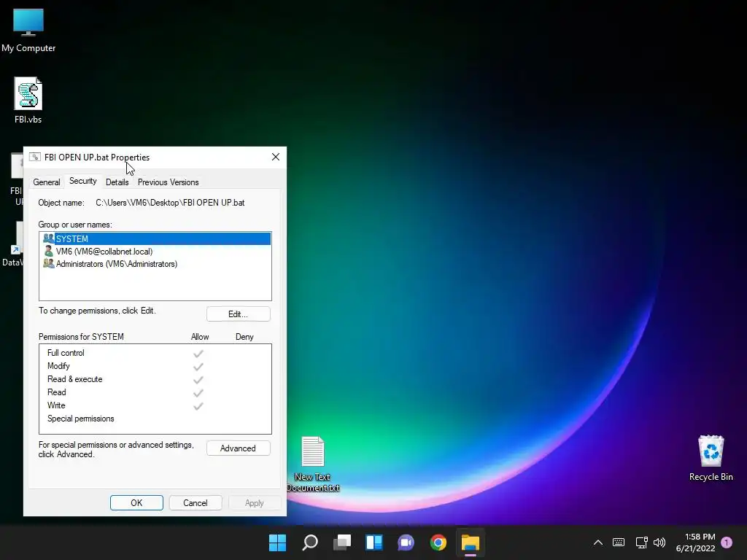Click Read & execute allow checkmark
The height and width of the screenshot is (560, 747).
point(198,379)
